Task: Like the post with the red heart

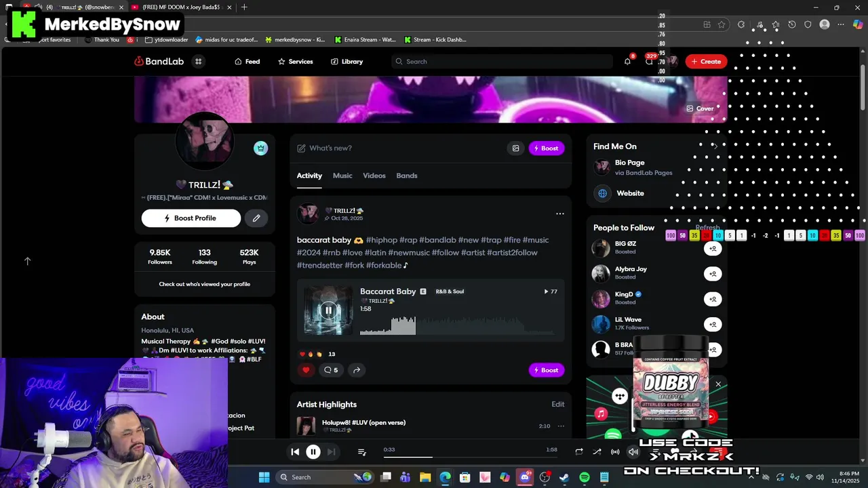Action: point(306,370)
